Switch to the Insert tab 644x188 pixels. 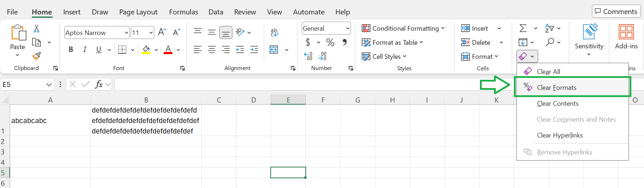72,12
